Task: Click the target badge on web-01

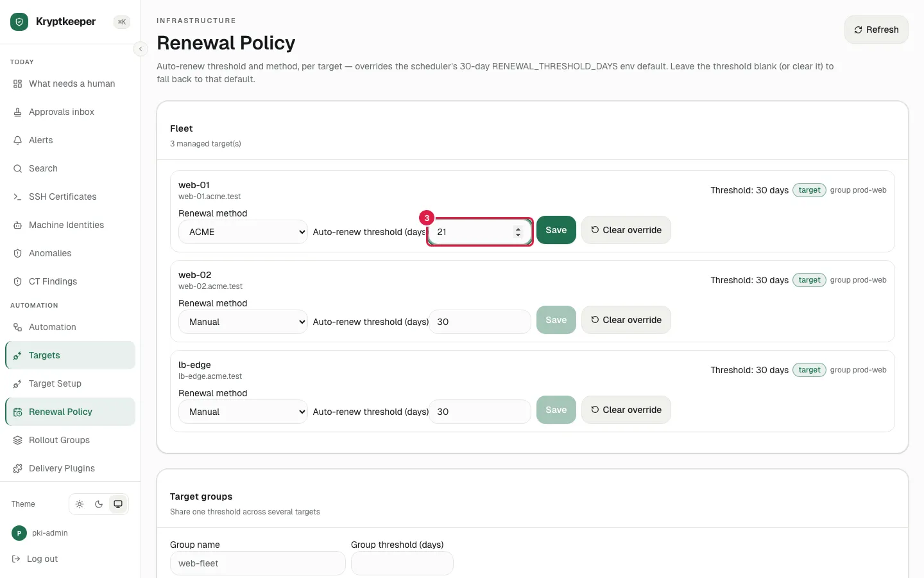Action: tap(809, 190)
